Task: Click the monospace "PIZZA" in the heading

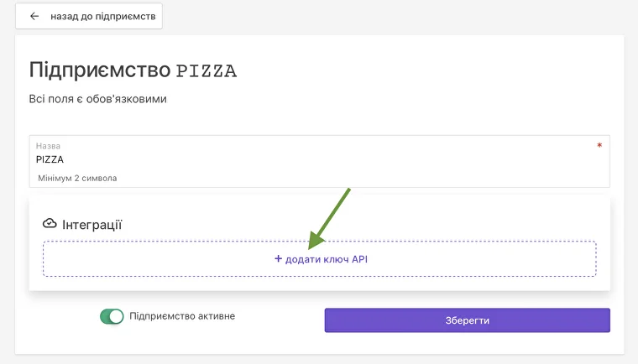Action: (207, 71)
